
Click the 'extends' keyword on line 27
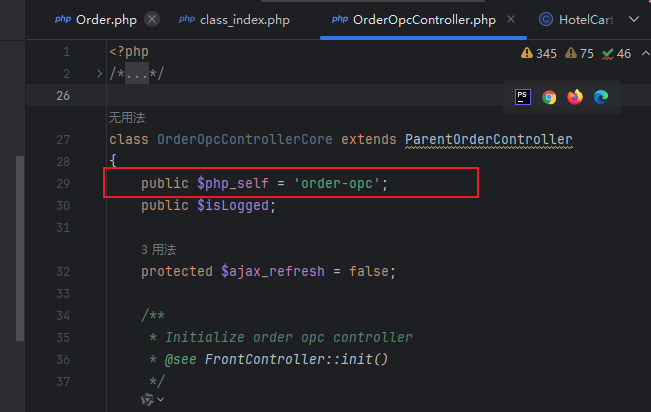click(369, 140)
